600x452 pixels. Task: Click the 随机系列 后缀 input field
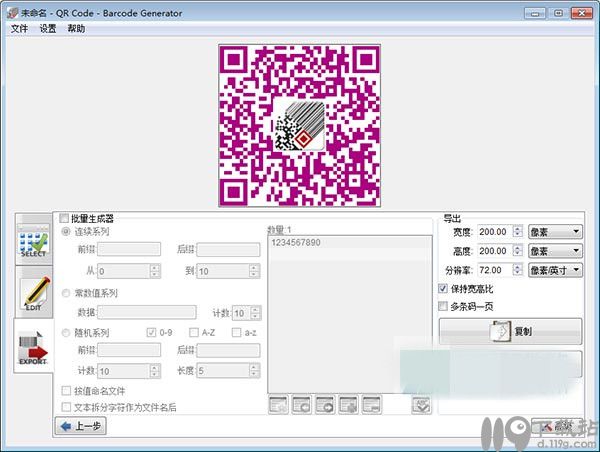pos(228,350)
